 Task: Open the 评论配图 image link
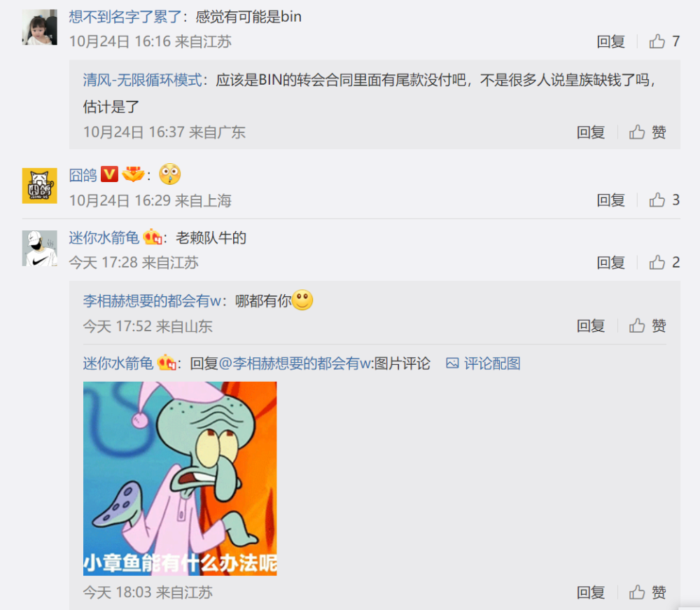(483, 363)
